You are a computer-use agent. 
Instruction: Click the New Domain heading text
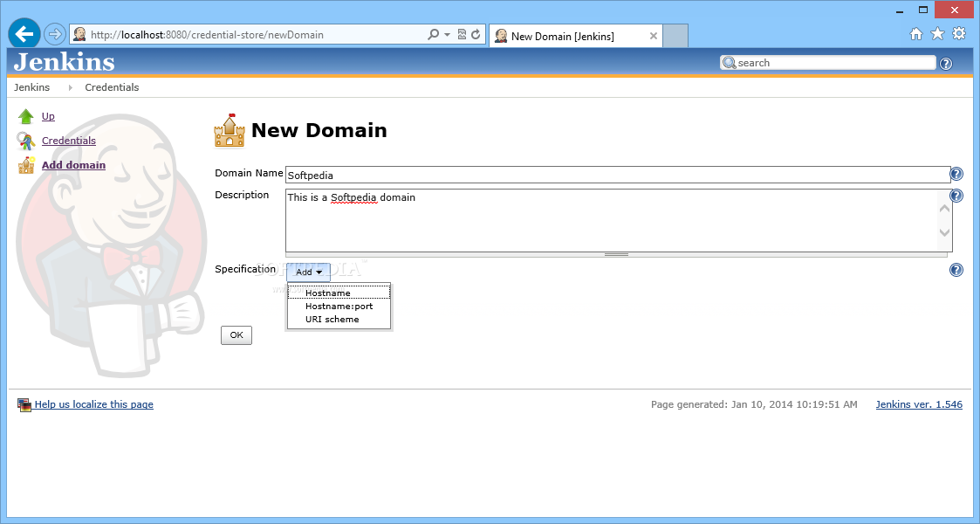(319, 130)
